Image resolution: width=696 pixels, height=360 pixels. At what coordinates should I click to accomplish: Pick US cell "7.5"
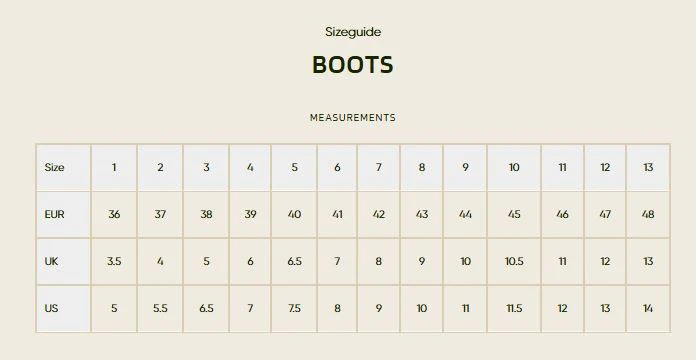[x=294, y=309]
